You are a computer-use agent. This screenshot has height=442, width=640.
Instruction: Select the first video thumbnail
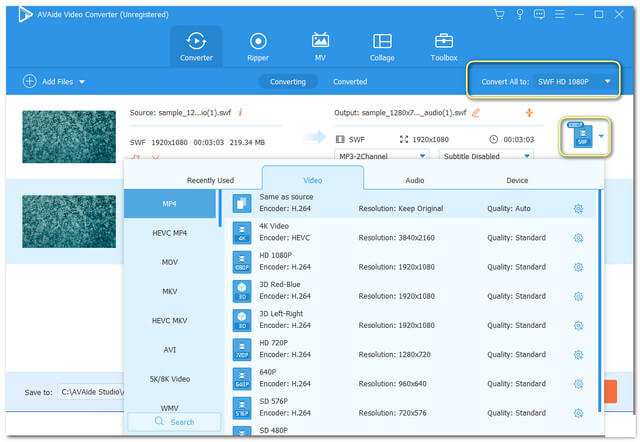tap(69, 137)
